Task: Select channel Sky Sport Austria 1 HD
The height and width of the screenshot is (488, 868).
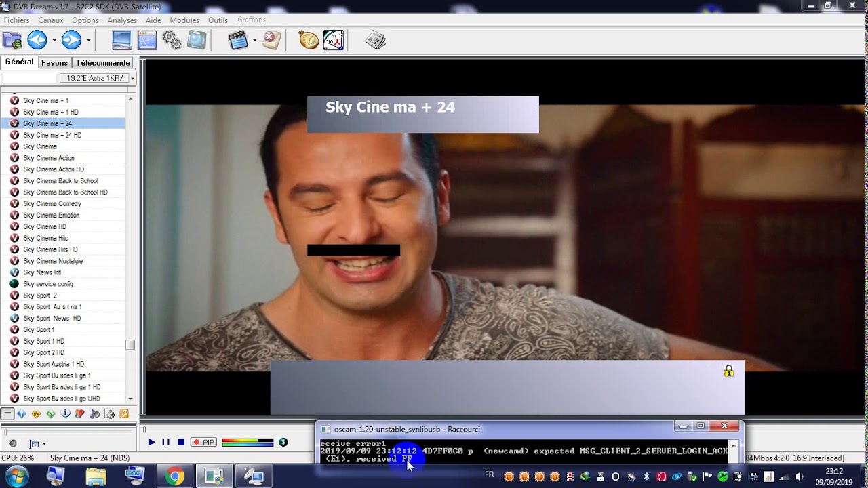Action: [x=62, y=364]
